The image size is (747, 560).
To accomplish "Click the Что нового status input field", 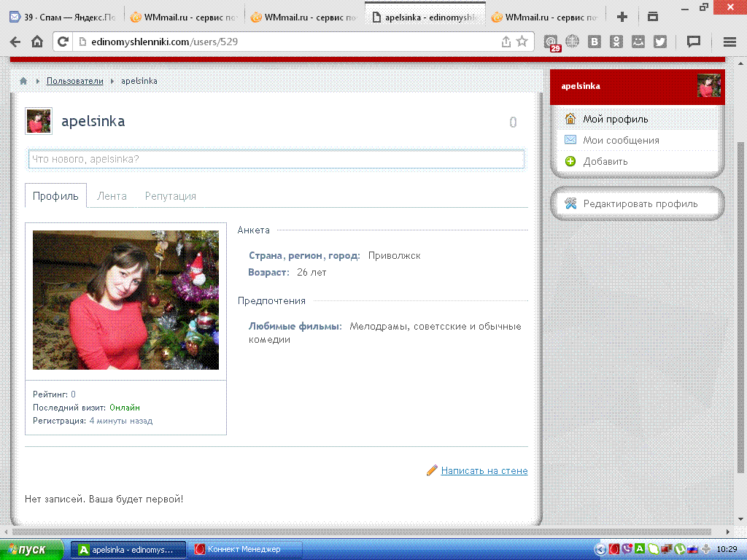I will click(x=276, y=159).
